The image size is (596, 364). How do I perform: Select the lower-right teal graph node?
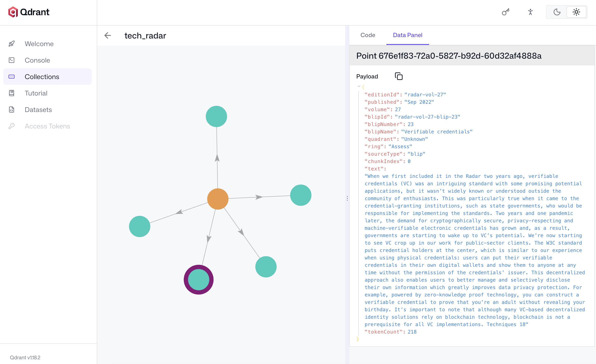(266, 267)
